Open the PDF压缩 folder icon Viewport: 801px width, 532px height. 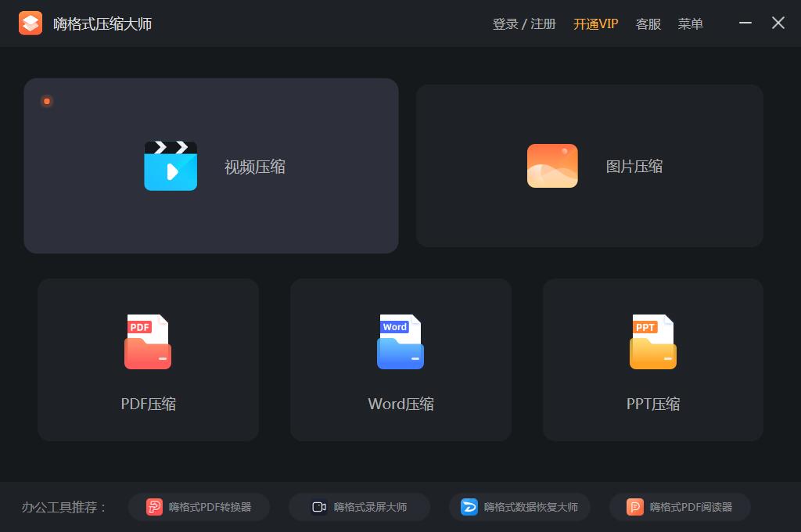[x=148, y=342]
